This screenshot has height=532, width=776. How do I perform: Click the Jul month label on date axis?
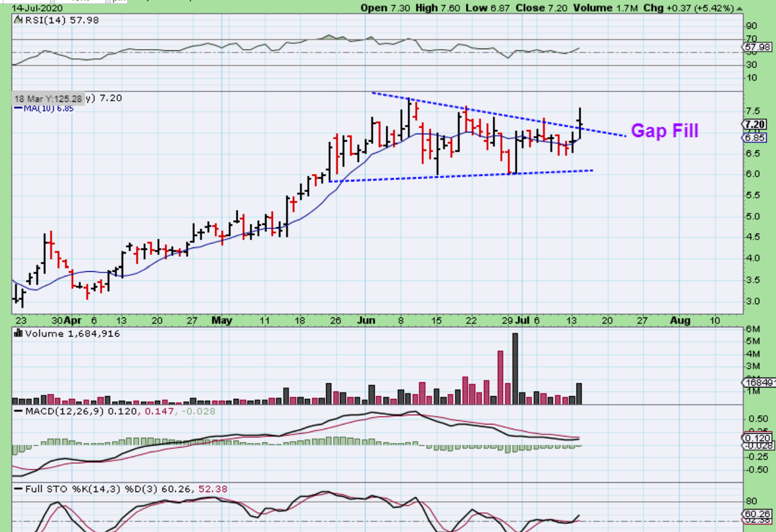(x=522, y=320)
